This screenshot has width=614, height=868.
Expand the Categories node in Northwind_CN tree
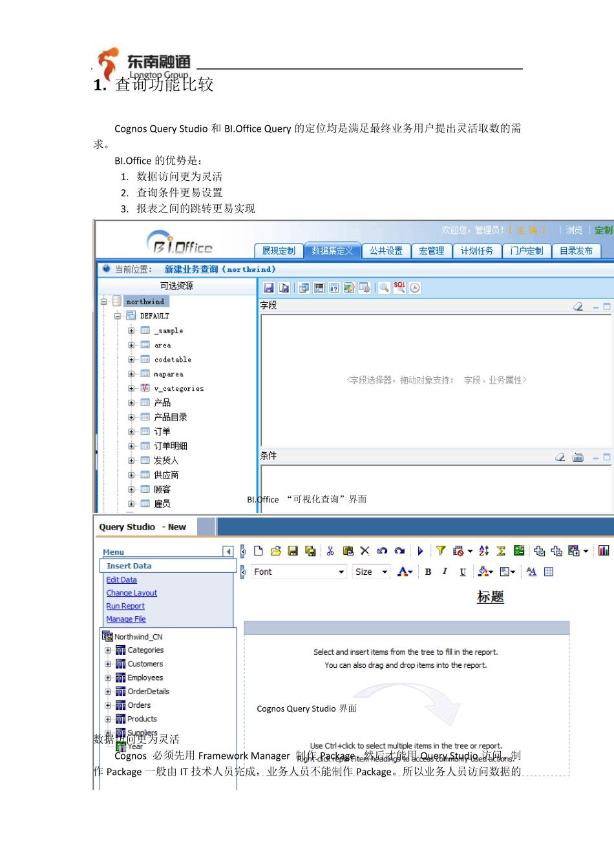[x=108, y=650]
